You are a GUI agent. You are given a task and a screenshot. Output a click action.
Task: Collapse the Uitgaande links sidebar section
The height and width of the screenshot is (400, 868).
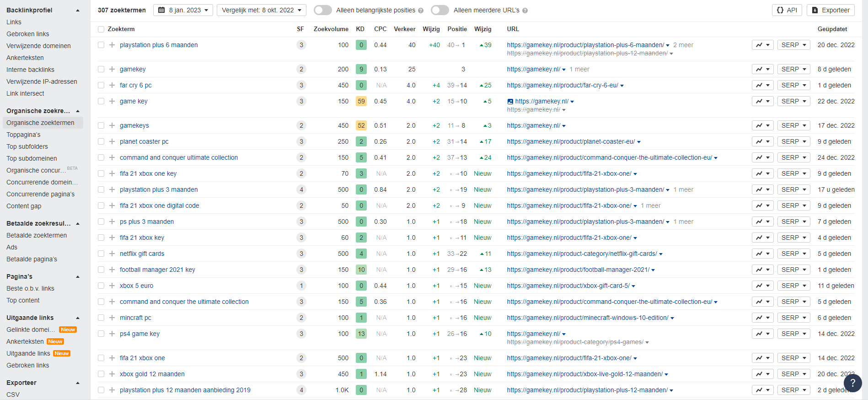78,318
